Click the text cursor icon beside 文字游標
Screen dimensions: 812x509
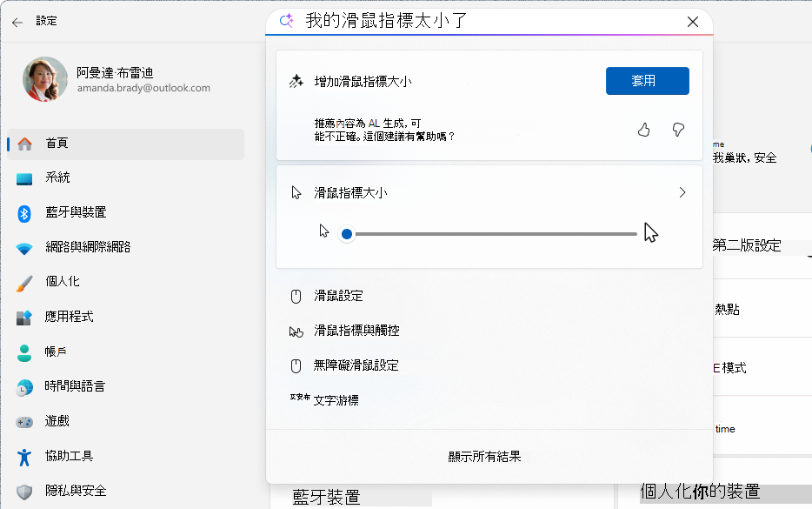tap(300, 397)
